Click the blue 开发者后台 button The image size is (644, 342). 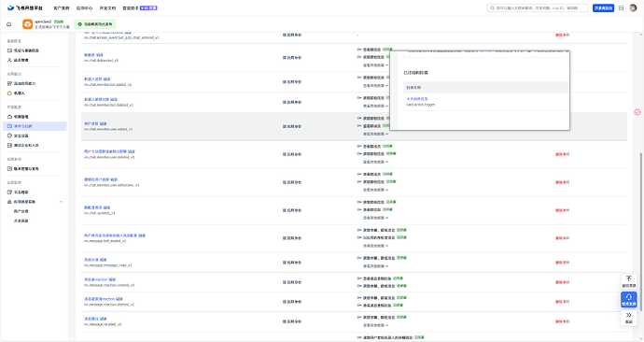(x=603, y=7)
